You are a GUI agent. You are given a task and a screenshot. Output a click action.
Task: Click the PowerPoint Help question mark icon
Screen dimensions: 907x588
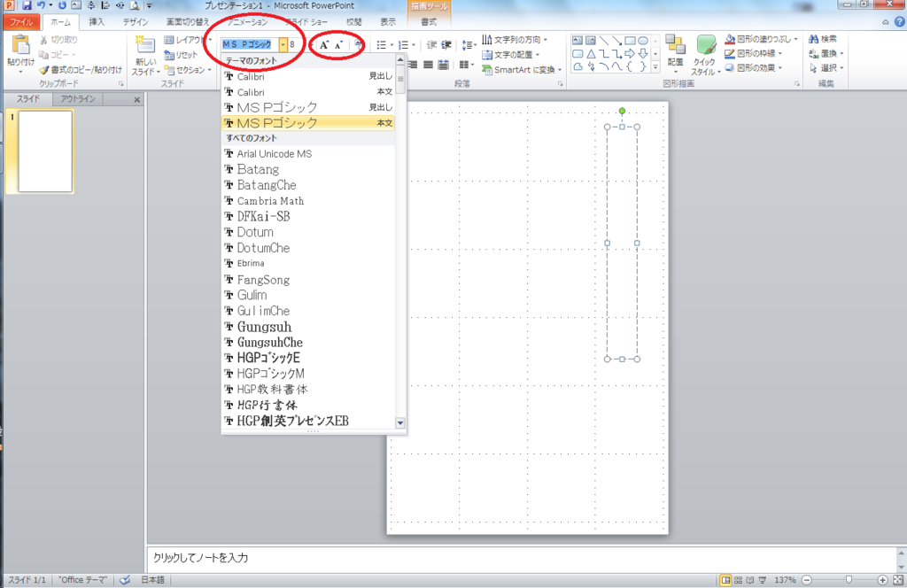coord(900,22)
